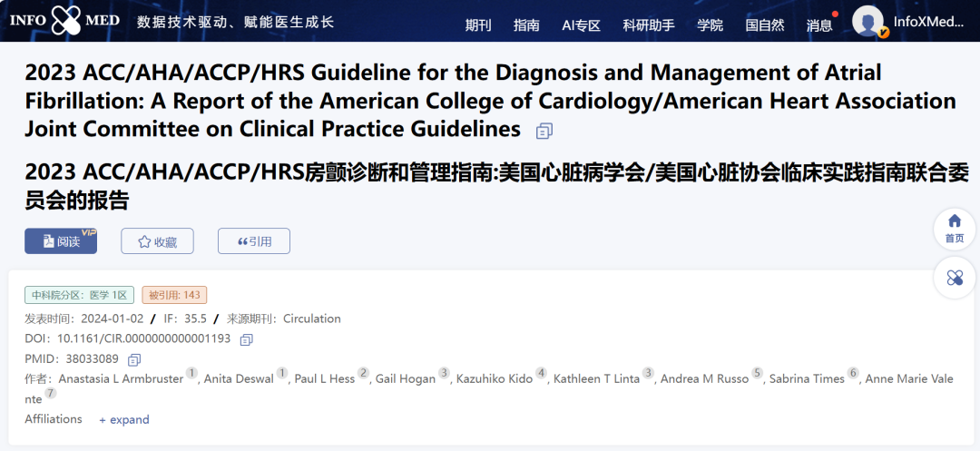Go to the AI专区 section
Screen dimensions: 980x451
pyautogui.click(x=581, y=25)
